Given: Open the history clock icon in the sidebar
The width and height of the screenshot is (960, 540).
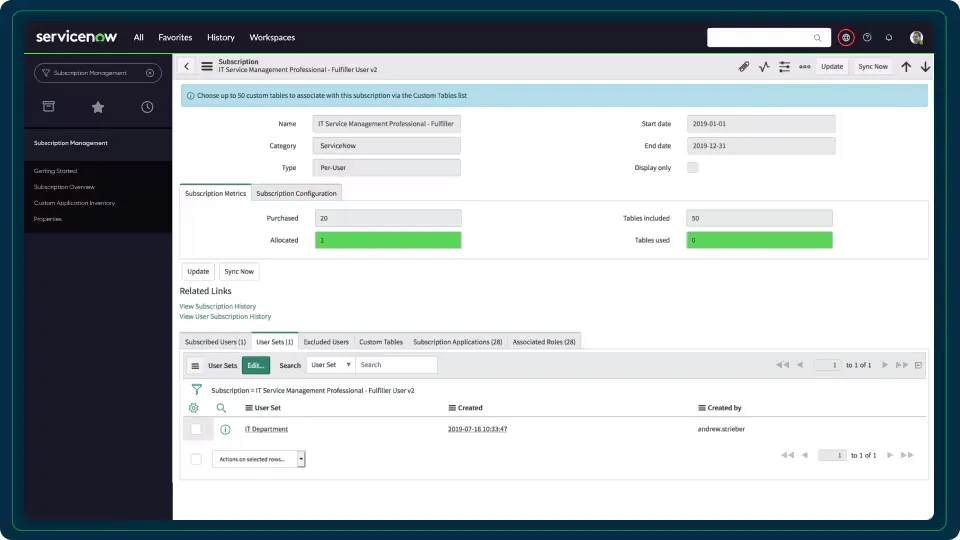Looking at the screenshot, I should (x=147, y=107).
